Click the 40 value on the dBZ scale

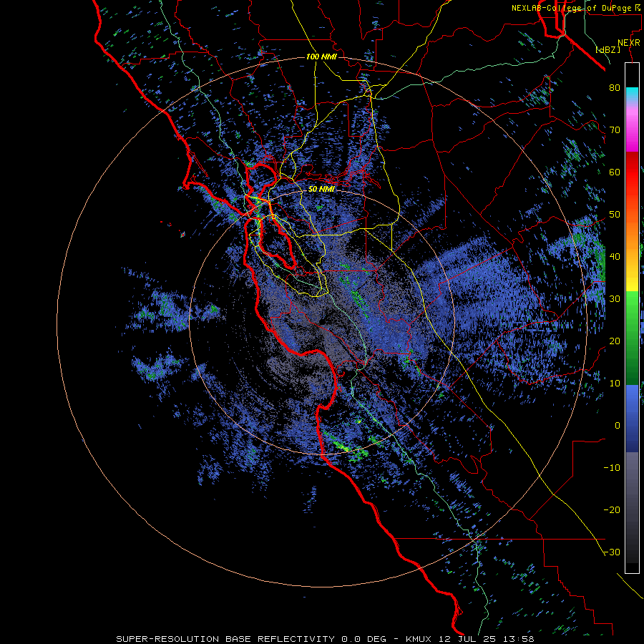coord(615,256)
